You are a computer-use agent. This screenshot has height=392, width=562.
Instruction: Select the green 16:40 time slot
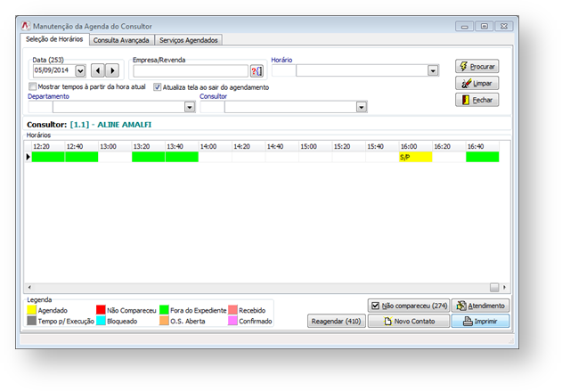(483, 157)
